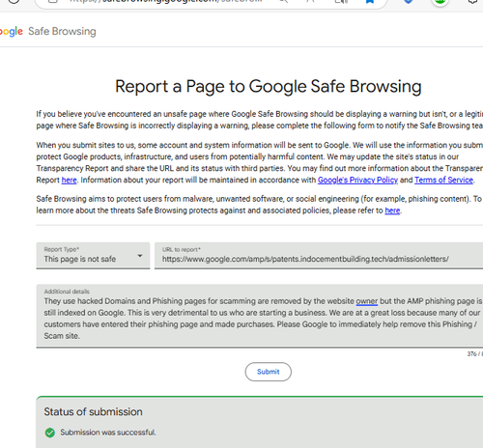The image size is (483, 448).
Task: Open the Terms of Service link
Action: click(x=443, y=180)
